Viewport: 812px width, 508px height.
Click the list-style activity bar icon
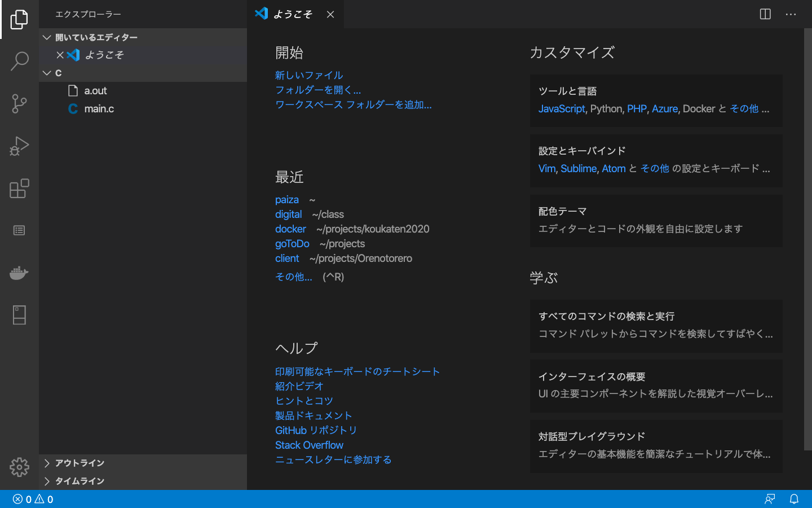pos(19,230)
